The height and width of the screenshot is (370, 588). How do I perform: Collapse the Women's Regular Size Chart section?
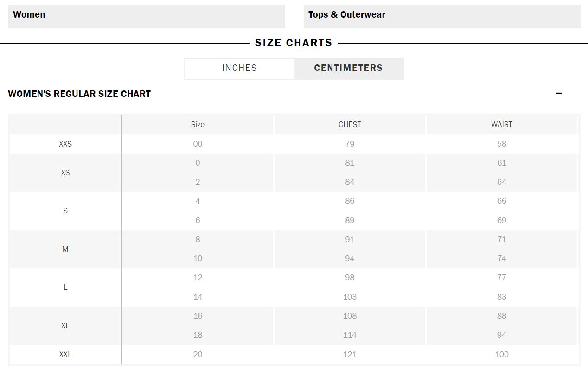tap(558, 94)
